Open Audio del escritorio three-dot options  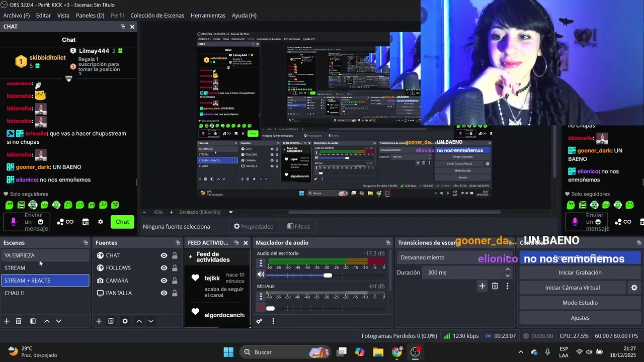point(261,263)
